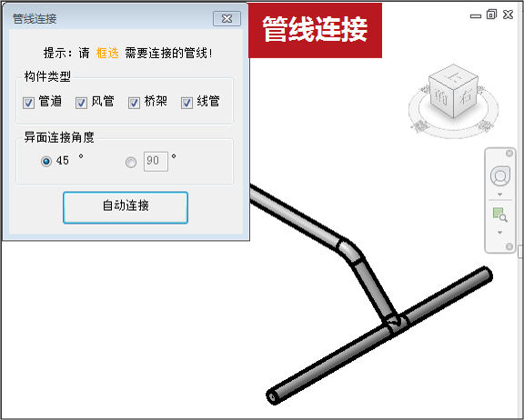The height and width of the screenshot is (420, 524).
Task: Click the ViewCube top face 上
Action: [454, 77]
